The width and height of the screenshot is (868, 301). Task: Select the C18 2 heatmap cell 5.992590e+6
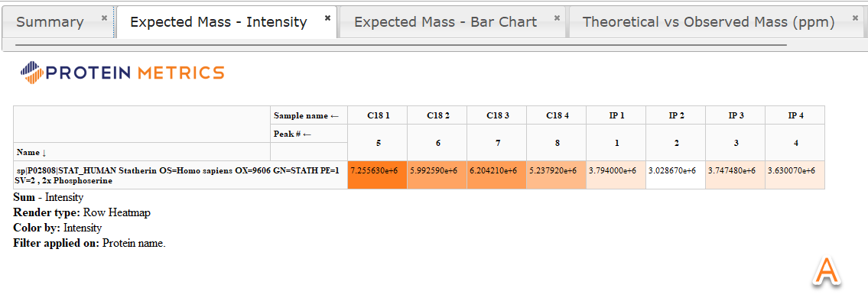(x=437, y=175)
